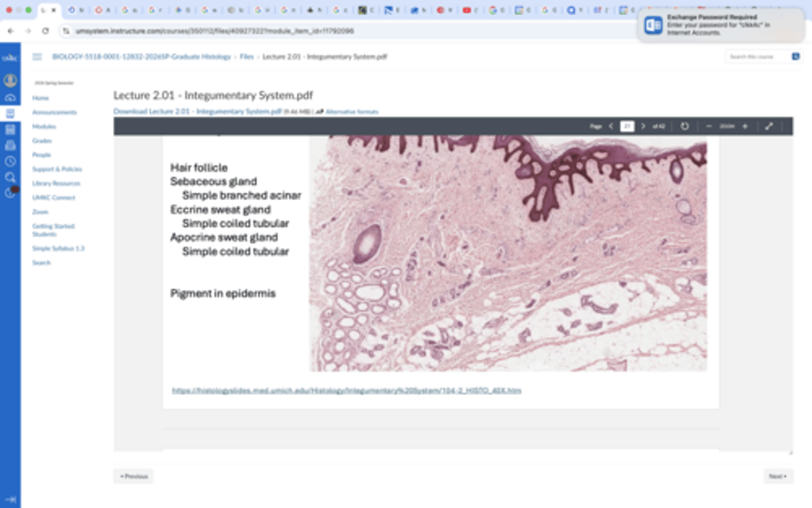This screenshot has width=812, height=508.
Task: Open Search in the course navigation
Action: coord(41,263)
